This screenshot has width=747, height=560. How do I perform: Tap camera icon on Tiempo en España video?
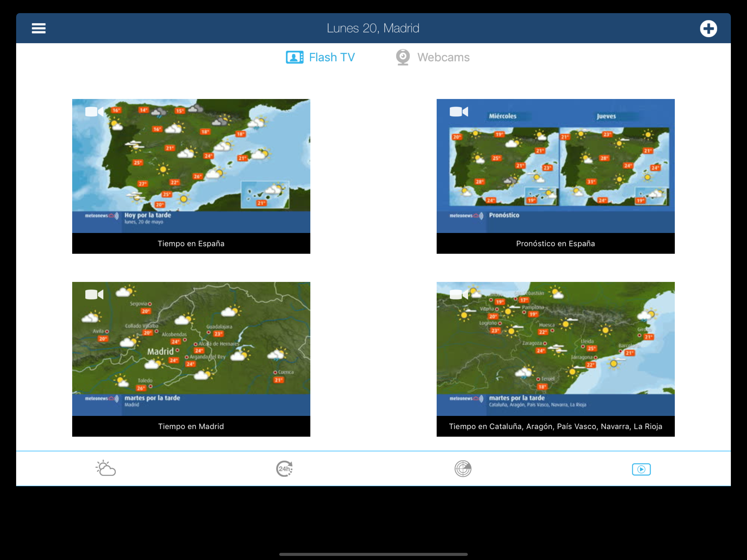(x=94, y=112)
